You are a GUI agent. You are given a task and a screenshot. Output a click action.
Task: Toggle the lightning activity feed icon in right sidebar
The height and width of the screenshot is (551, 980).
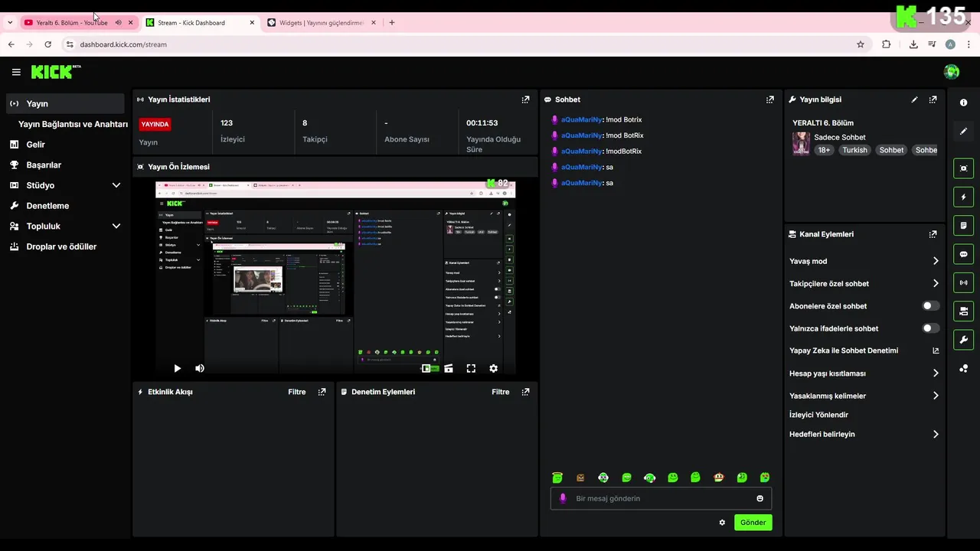click(x=963, y=197)
